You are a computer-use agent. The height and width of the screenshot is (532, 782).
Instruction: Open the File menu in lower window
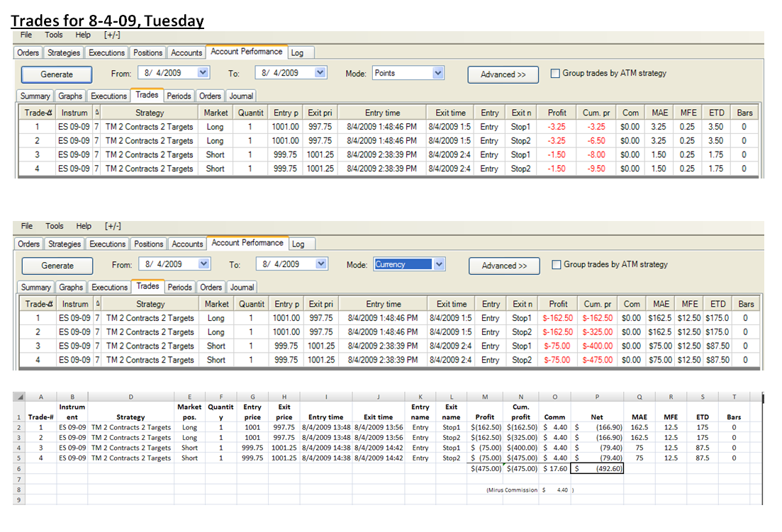coord(27,226)
